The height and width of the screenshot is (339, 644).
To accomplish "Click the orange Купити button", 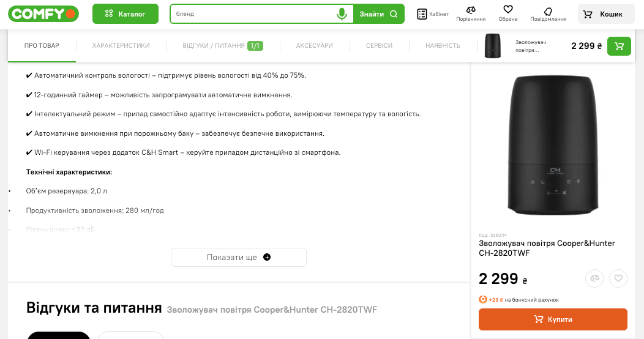I will (x=553, y=319).
